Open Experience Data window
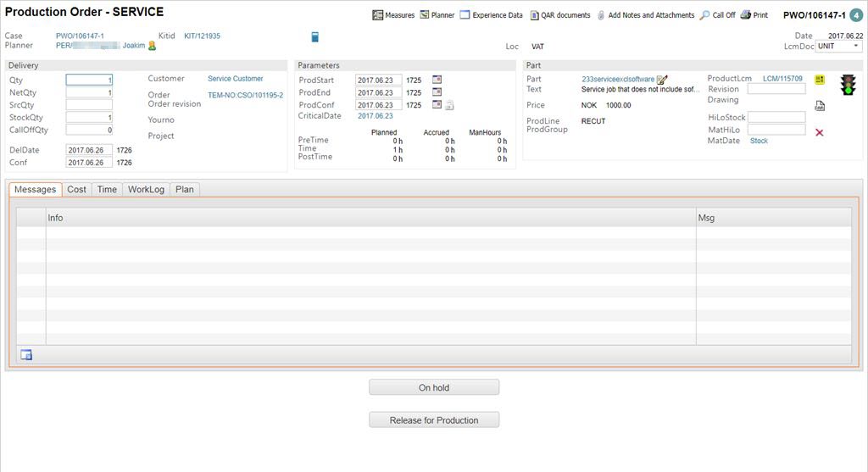The height and width of the screenshot is (472, 868). (x=465, y=15)
